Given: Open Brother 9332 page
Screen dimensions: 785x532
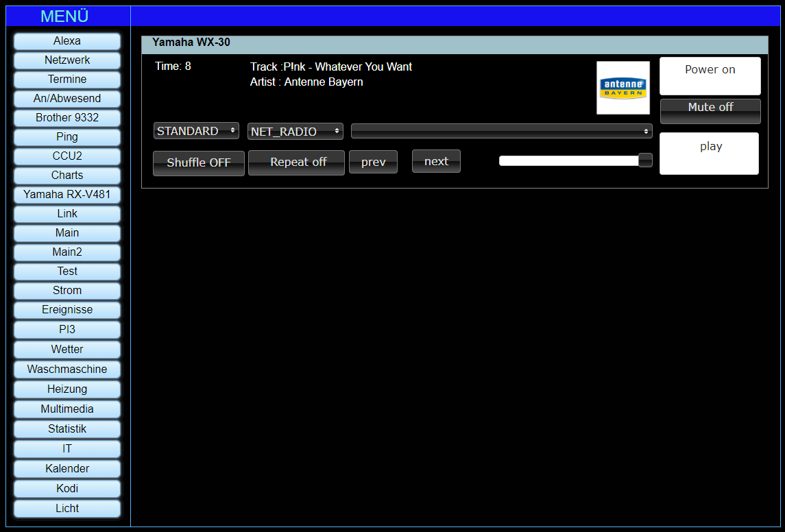Looking at the screenshot, I should point(67,118).
